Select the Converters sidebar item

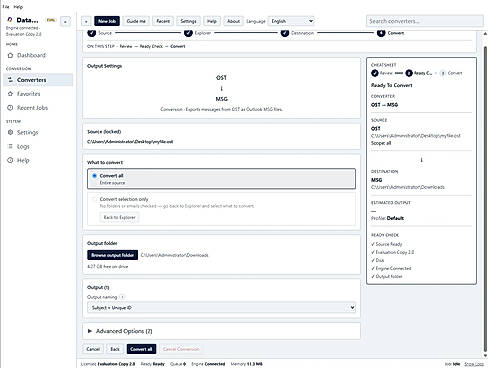point(38,80)
